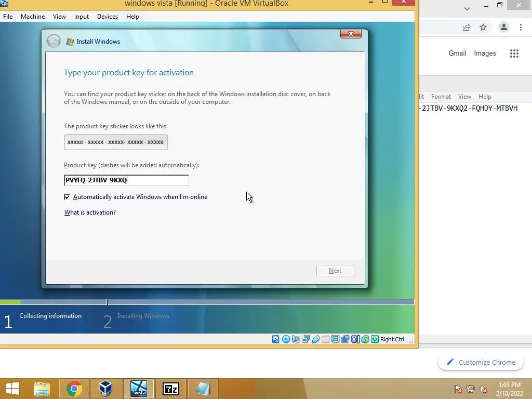The image size is (532, 399).
Task: Close the Install Windows dialog
Action: tap(351, 34)
